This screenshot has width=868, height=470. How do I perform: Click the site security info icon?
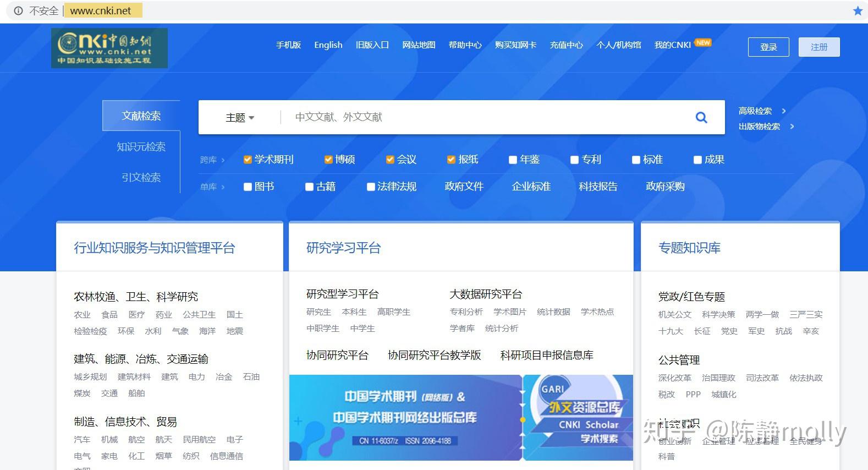(x=18, y=10)
